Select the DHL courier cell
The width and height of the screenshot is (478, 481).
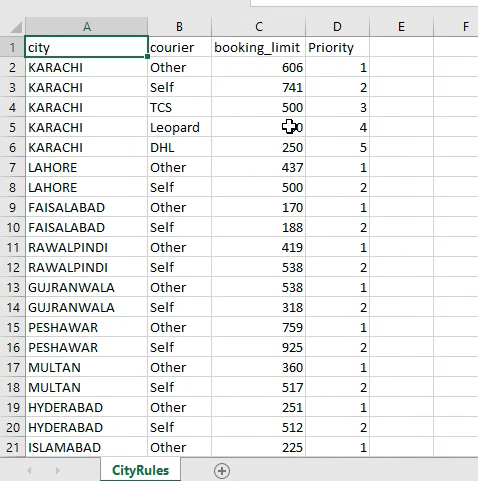pyautogui.click(x=179, y=147)
